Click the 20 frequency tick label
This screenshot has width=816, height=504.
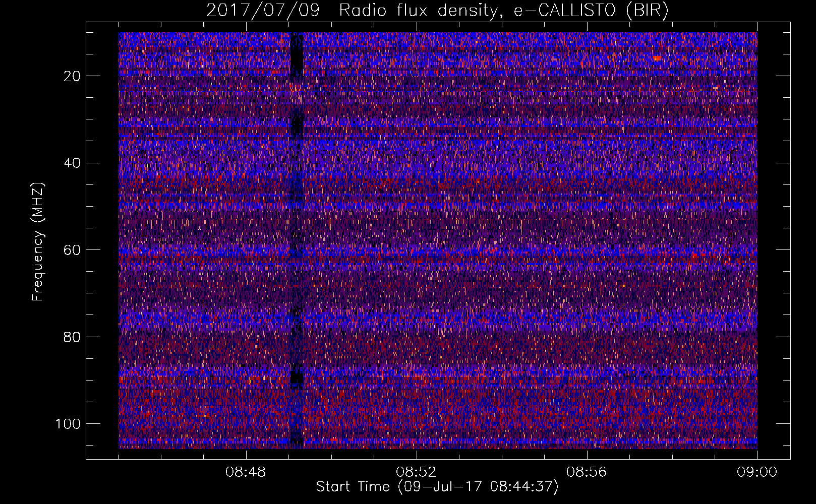pyautogui.click(x=72, y=76)
